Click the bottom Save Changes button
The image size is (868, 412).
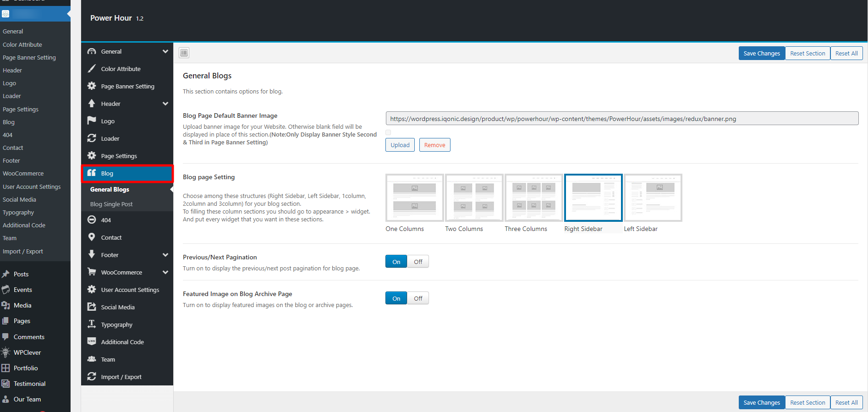(x=762, y=402)
